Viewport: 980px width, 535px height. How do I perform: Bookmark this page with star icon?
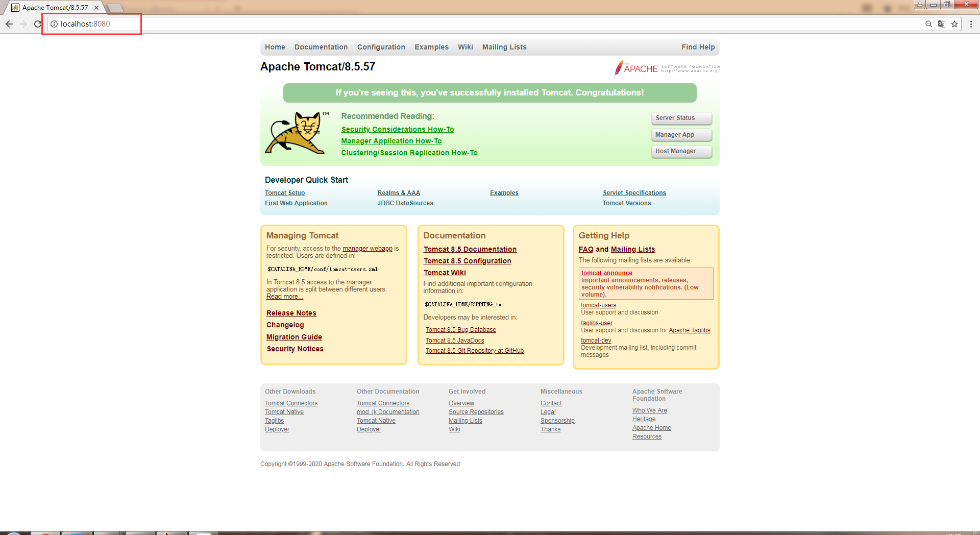point(954,24)
